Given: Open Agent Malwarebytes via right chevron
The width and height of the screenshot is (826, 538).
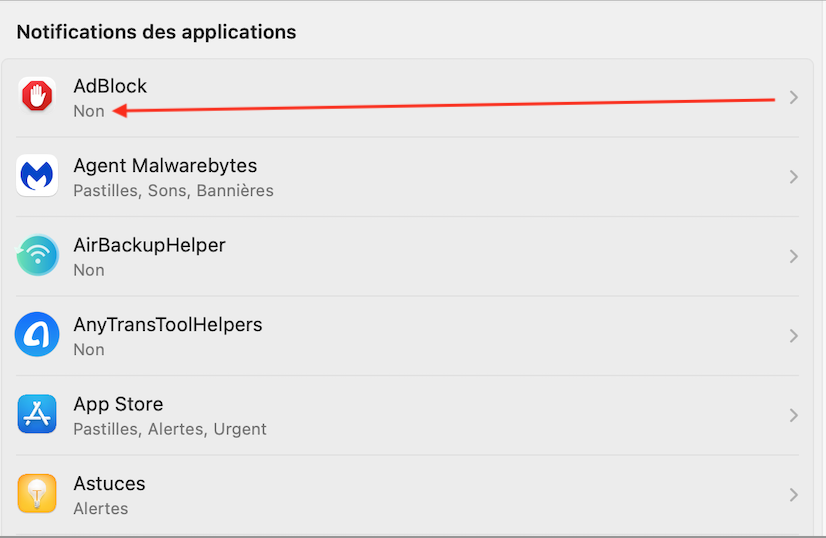Looking at the screenshot, I should tap(793, 177).
